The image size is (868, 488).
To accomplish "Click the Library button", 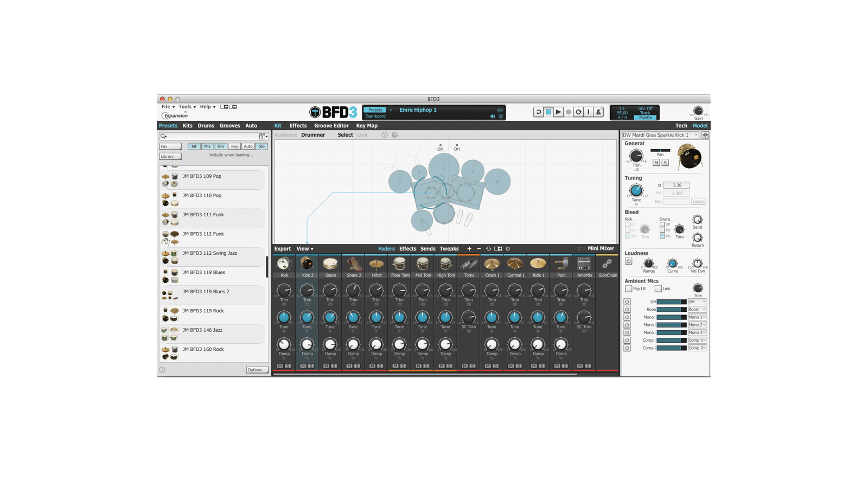I will (170, 156).
